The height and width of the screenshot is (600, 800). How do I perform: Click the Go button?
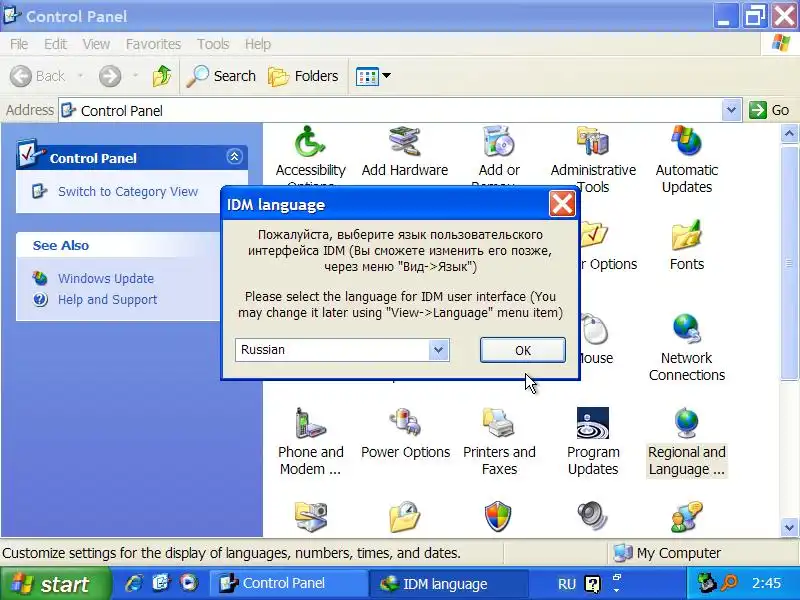pyautogui.click(x=770, y=110)
